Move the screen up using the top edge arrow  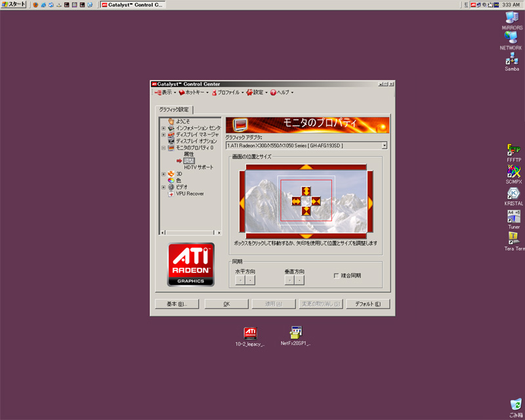[305, 167]
